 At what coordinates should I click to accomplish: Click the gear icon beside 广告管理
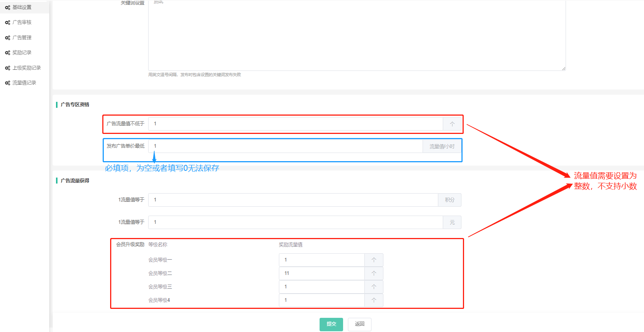tap(7, 38)
